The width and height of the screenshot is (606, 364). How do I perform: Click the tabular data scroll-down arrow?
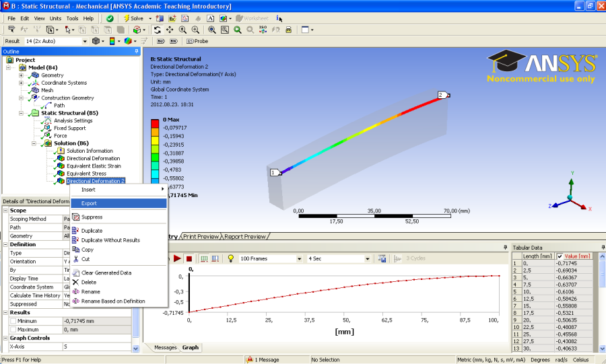pos(602,349)
